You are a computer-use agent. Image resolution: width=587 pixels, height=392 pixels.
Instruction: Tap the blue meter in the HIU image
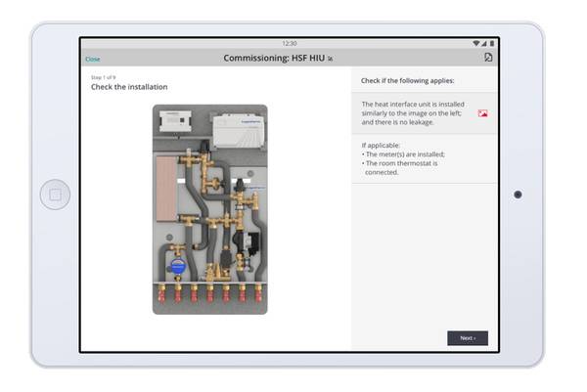(x=178, y=264)
